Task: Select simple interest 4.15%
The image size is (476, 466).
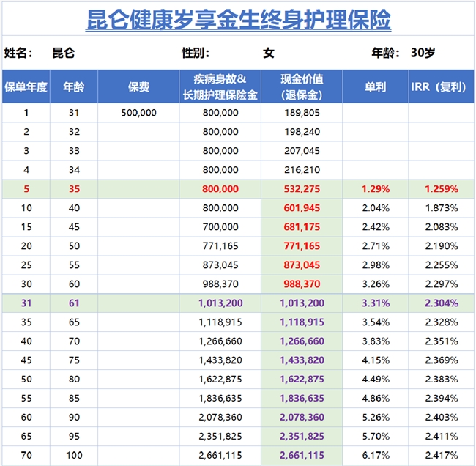Action: tap(376, 360)
